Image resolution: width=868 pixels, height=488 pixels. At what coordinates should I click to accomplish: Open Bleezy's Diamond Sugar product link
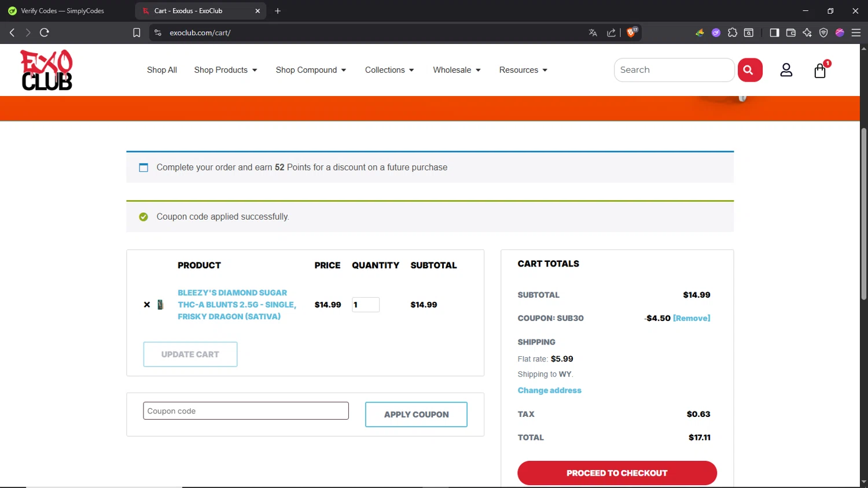pyautogui.click(x=237, y=305)
